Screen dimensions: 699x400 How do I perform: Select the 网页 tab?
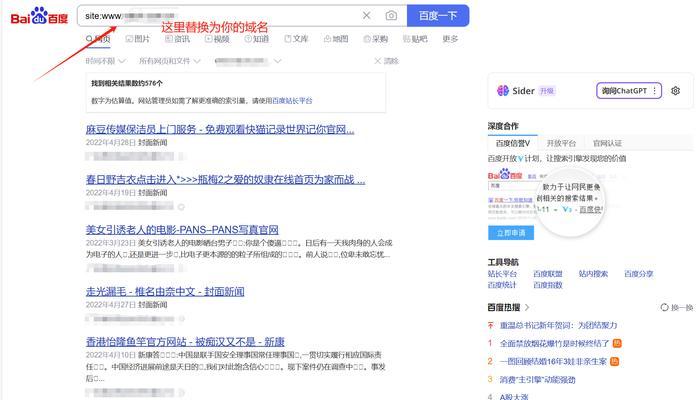click(98, 39)
